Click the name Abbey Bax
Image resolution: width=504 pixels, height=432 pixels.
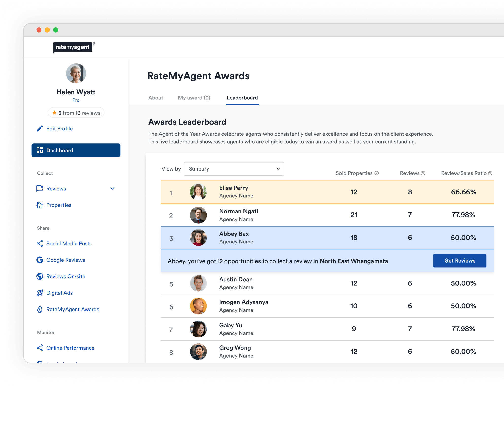click(234, 234)
